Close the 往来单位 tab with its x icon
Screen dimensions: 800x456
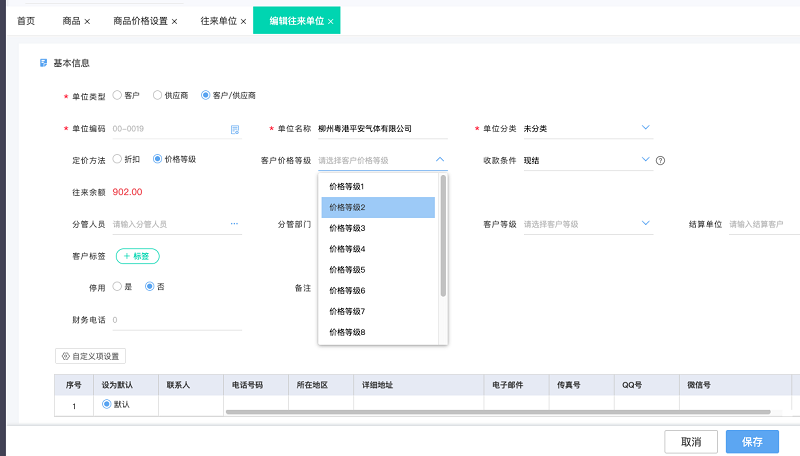coord(243,21)
